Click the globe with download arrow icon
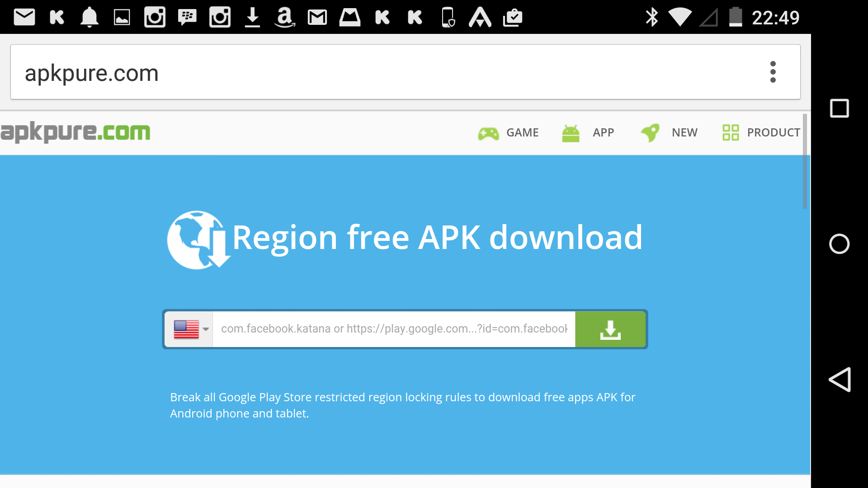 (198, 240)
